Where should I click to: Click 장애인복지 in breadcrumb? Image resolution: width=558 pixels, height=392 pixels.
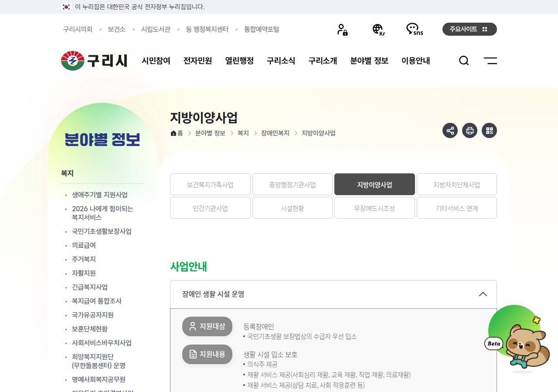pos(275,133)
